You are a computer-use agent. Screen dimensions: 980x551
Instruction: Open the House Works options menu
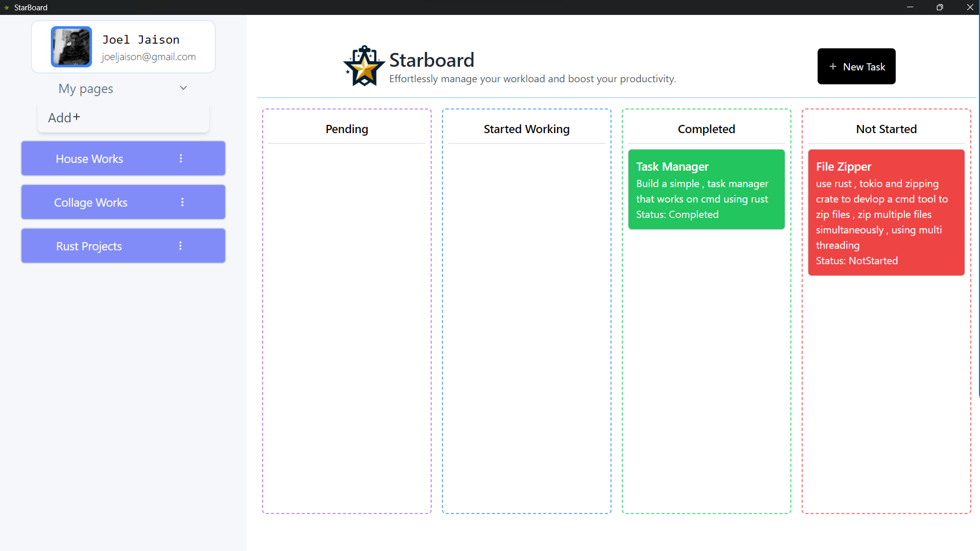pyautogui.click(x=181, y=159)
